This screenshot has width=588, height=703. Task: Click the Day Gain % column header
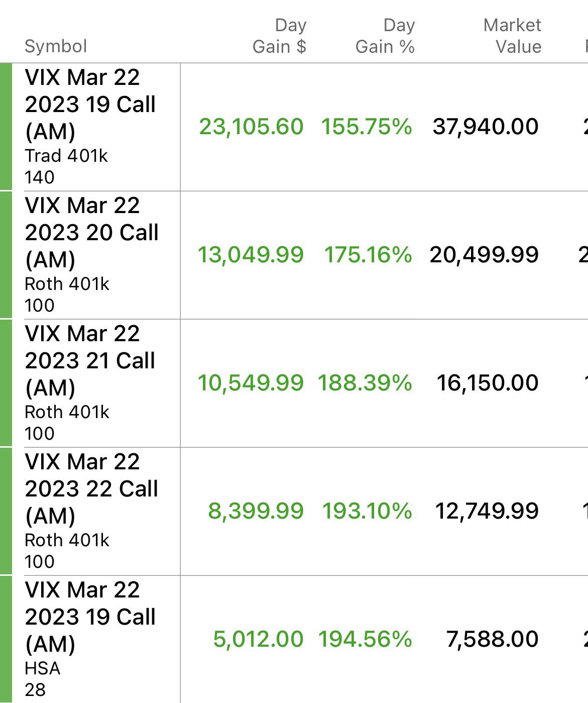tap(385, 36)
